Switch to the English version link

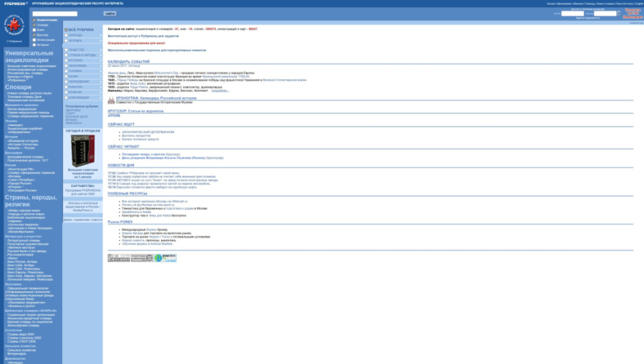637,3
